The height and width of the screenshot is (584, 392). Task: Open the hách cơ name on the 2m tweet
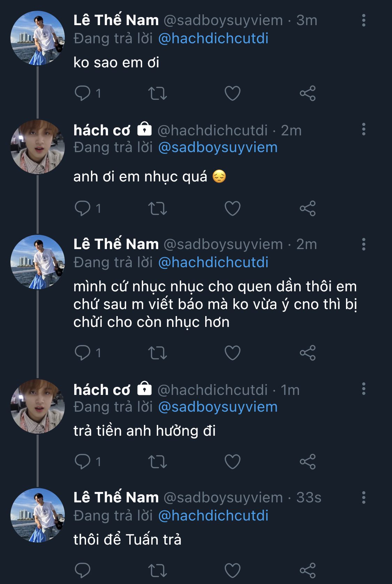click(x=102, y=130)
